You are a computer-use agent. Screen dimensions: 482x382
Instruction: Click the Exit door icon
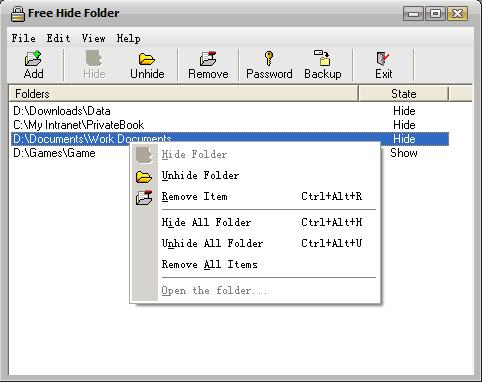tap(383, 58)
